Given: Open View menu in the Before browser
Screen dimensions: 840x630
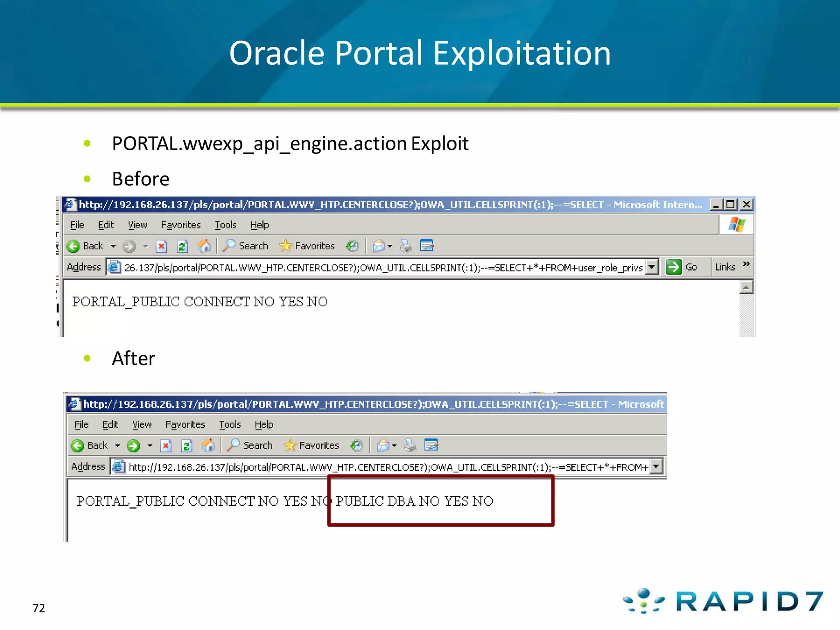Looking at the screenshot, I should (x=137, y=225).
